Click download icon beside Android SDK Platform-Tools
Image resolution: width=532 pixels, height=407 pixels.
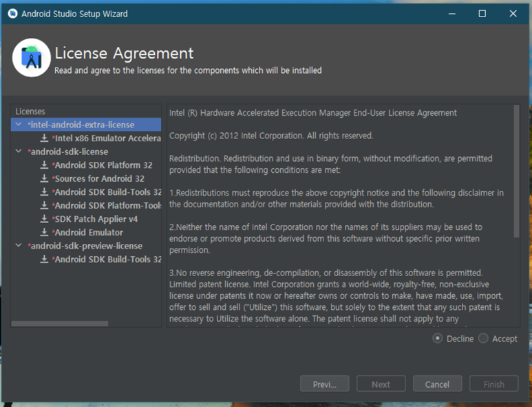tap(44, 205)
